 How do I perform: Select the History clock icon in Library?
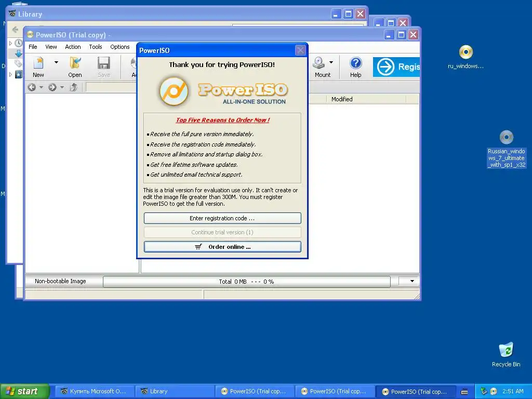(x=18, y=43)
